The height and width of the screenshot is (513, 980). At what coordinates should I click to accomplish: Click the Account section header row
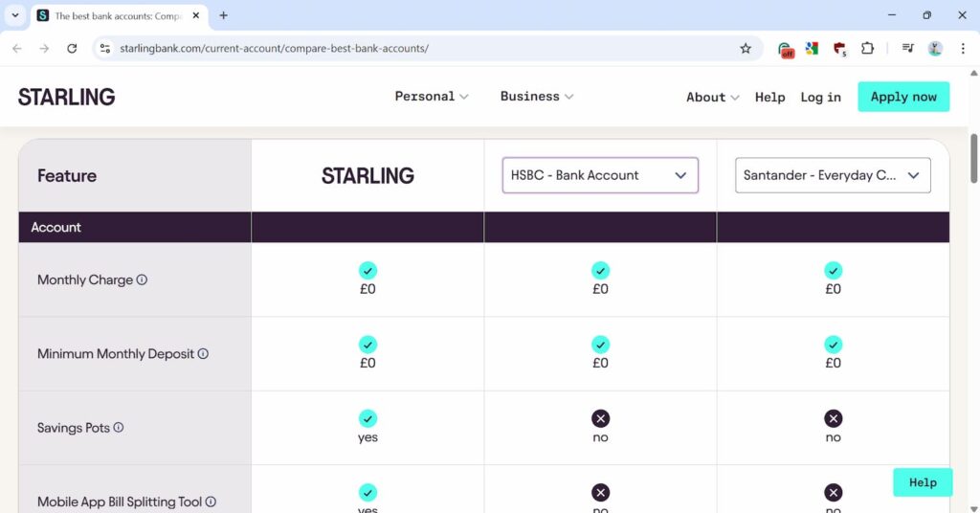pos(483,227)
